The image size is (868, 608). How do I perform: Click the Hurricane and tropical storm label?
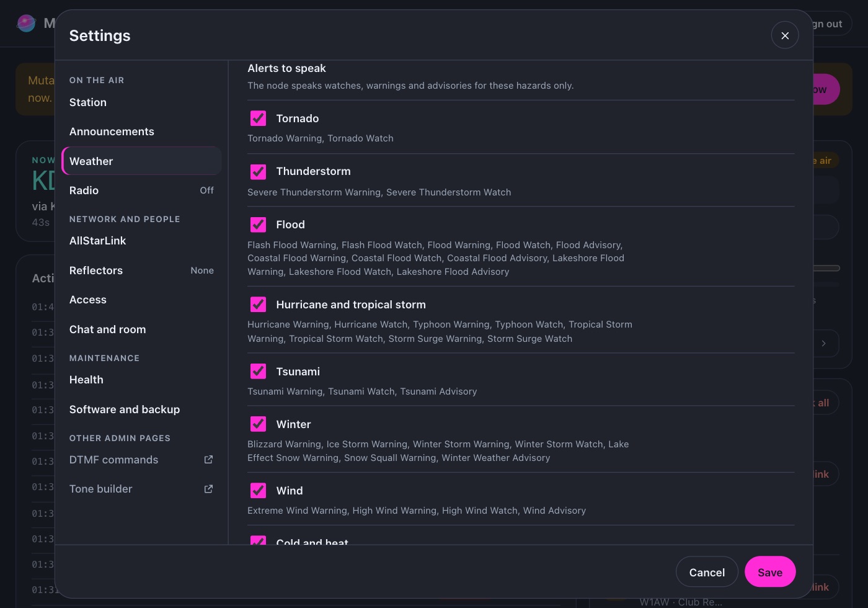351,305
